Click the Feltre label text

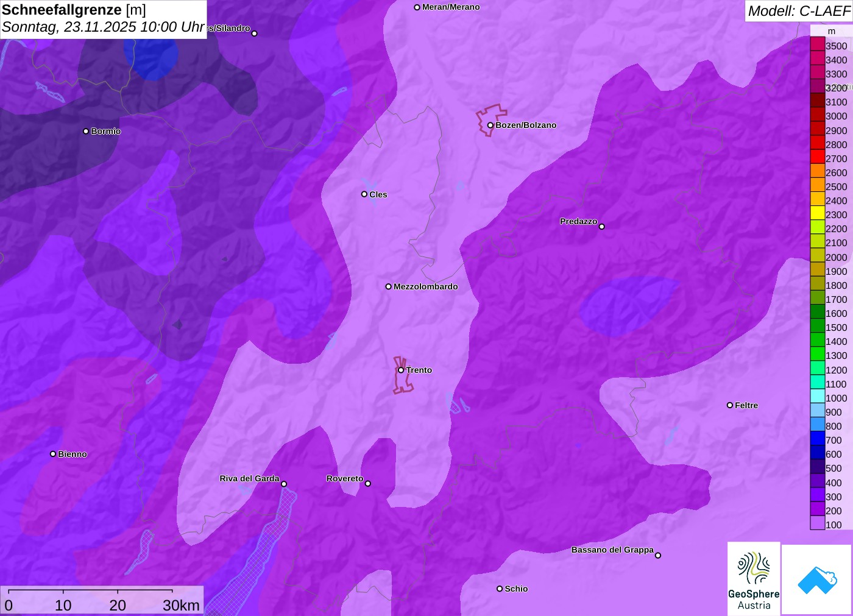(x=746, y=405)
